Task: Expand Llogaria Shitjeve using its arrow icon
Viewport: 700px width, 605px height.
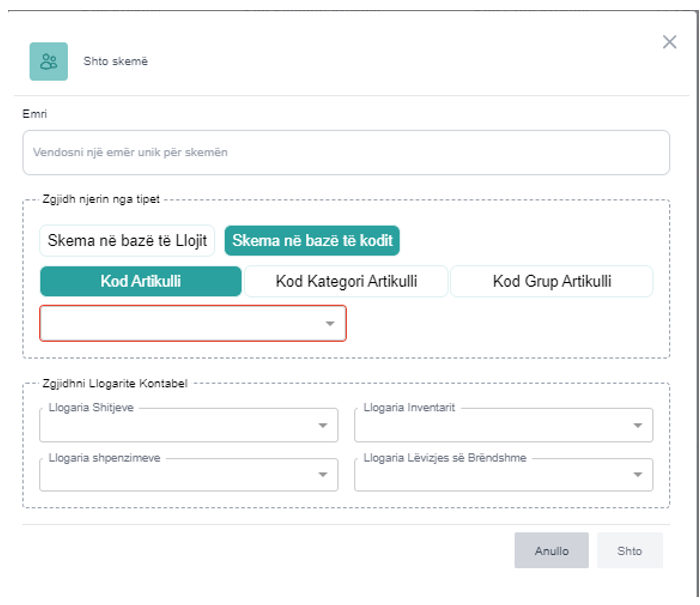Action: click(322, 425)
